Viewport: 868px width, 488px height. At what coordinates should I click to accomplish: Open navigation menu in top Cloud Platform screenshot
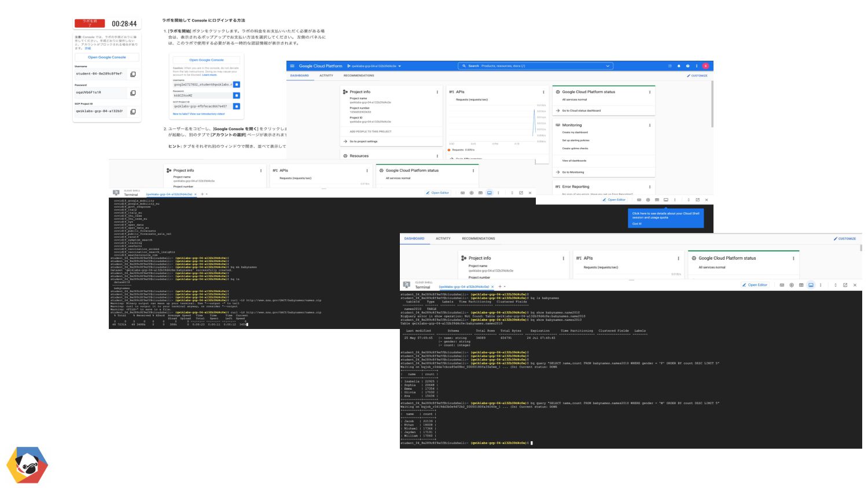point(292,66)
